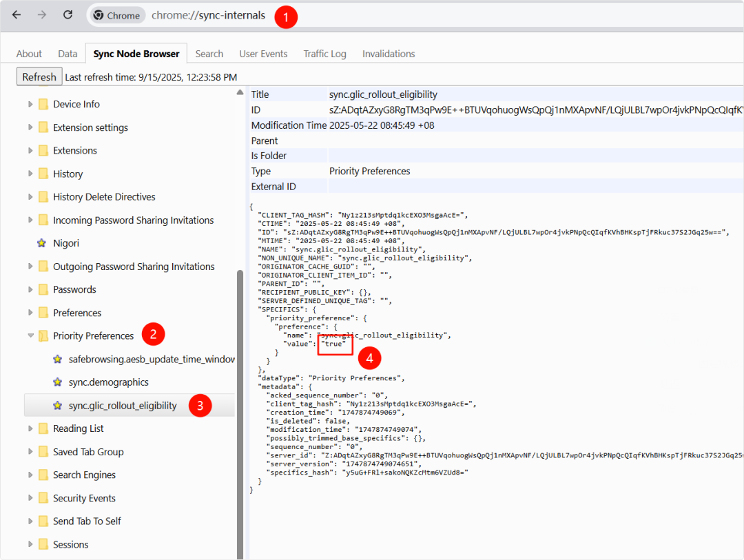Image resolution: width=744 pixels, height=560 pixels.
Task: Click Outgoing Password Sharing Invitations folder icon
Action: click(43, 267)
